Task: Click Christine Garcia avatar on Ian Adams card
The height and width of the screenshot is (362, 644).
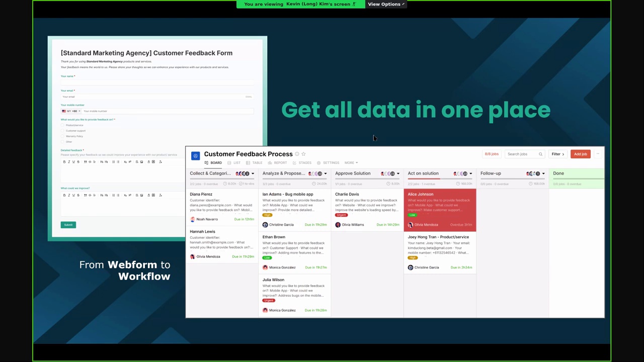Action: tap(265, 225)
